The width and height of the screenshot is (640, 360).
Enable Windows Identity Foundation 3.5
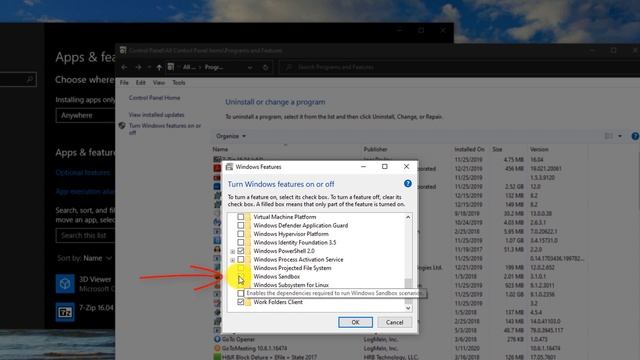241,242
